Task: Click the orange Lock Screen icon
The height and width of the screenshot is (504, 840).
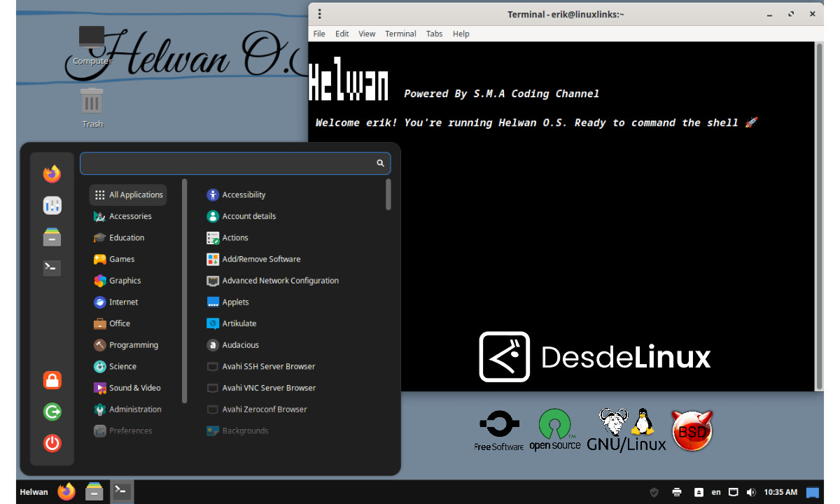Action: [x=52, y=380]
